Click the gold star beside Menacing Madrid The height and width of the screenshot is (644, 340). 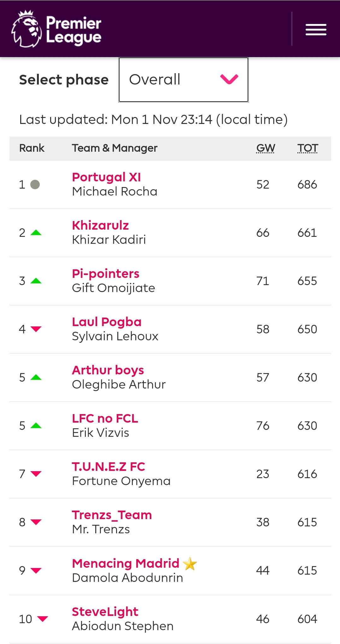coord(190,564)
